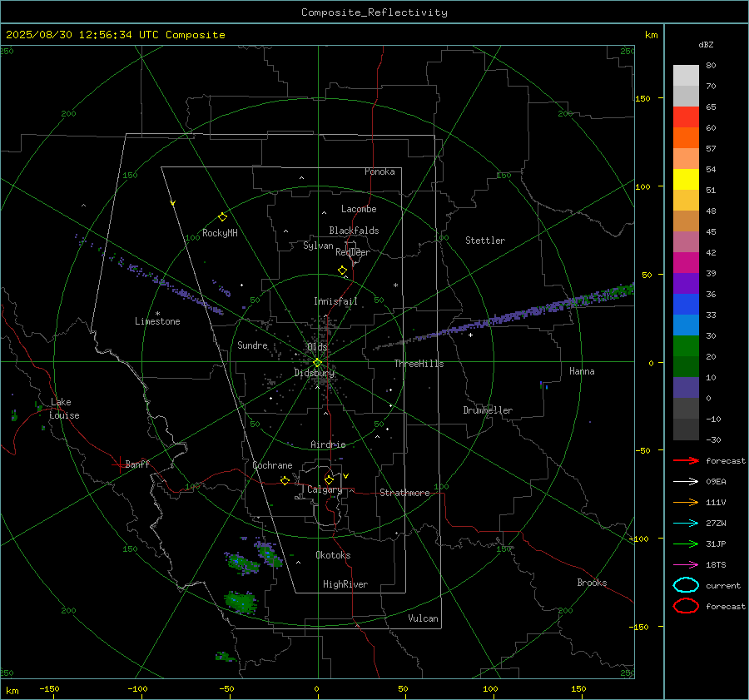Click the green echo cluster west of HighRiver
The image size is (749, 700).
241,602
